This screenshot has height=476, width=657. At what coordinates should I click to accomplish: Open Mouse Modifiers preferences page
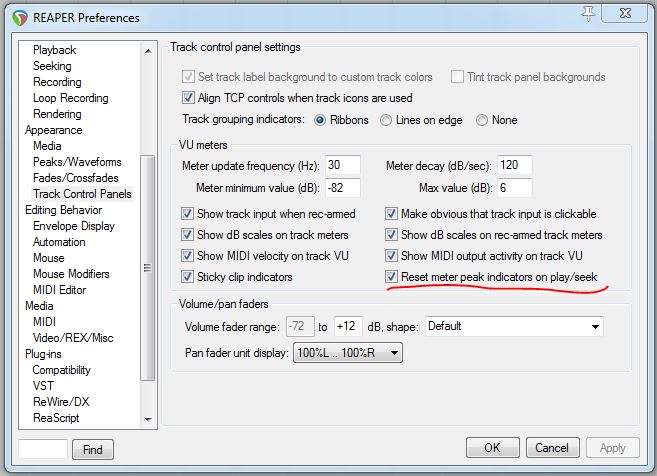[x=71, y=274]
